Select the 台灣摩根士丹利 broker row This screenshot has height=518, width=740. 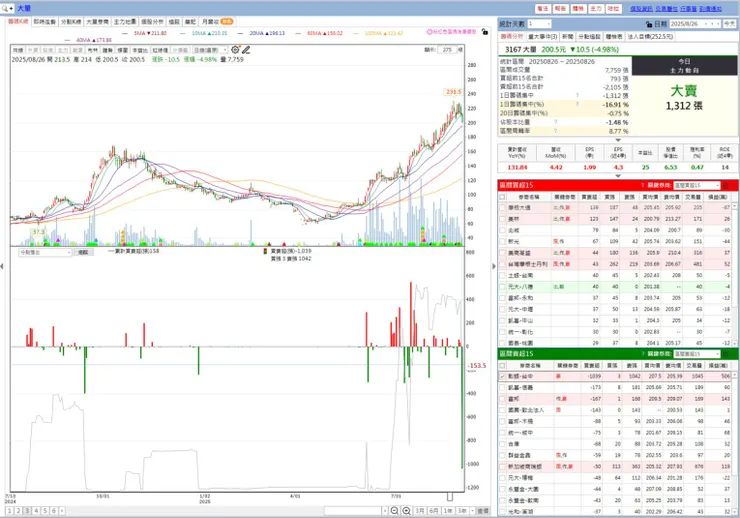[615, 264]
